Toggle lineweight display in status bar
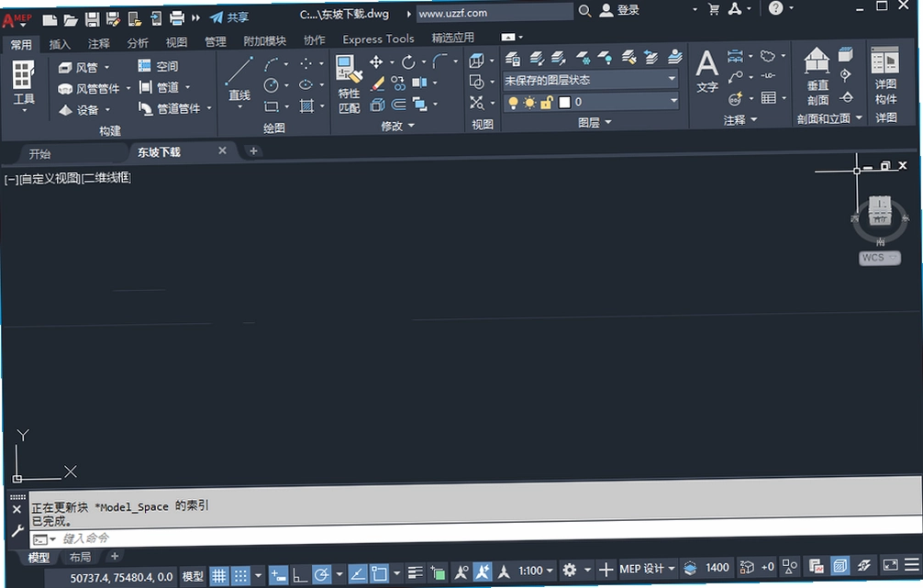The width and height of the screenshot is (923, 588). [415, 572]
